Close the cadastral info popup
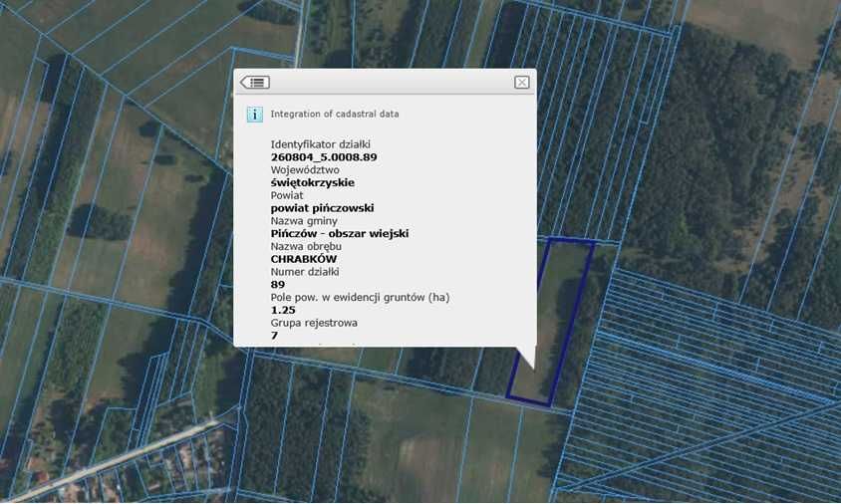This screenshot has height=504, width=841. pos(522,82)
